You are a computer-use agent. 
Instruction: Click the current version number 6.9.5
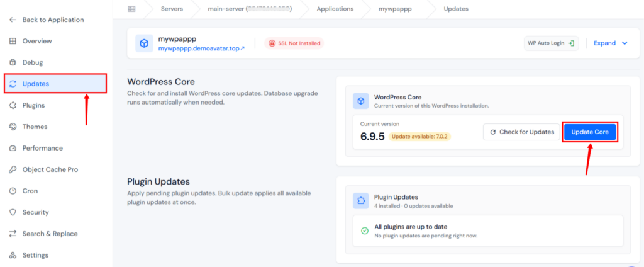coord(372,137)
